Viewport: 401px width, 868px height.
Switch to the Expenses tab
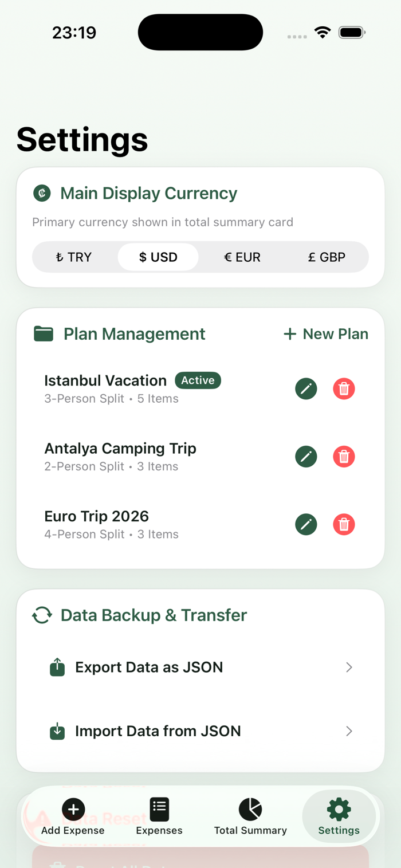click(159, 816)
